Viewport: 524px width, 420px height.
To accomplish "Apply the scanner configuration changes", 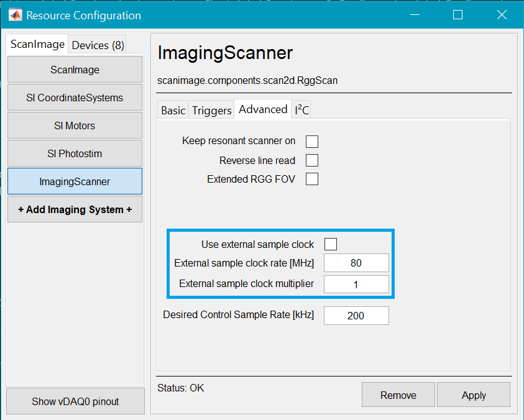I will pyautogui.click(x=473, y=395).
